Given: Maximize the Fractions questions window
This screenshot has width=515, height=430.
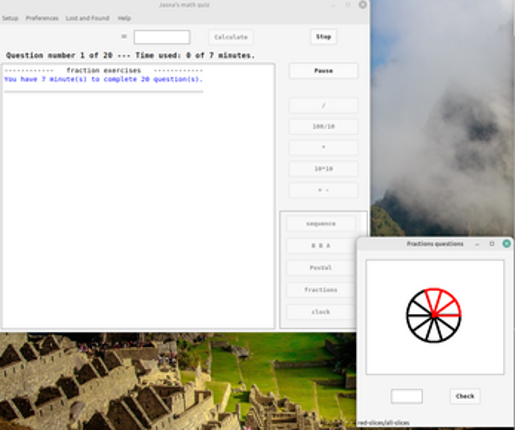Looking at the screenshot, I should (x=492, y=244).
